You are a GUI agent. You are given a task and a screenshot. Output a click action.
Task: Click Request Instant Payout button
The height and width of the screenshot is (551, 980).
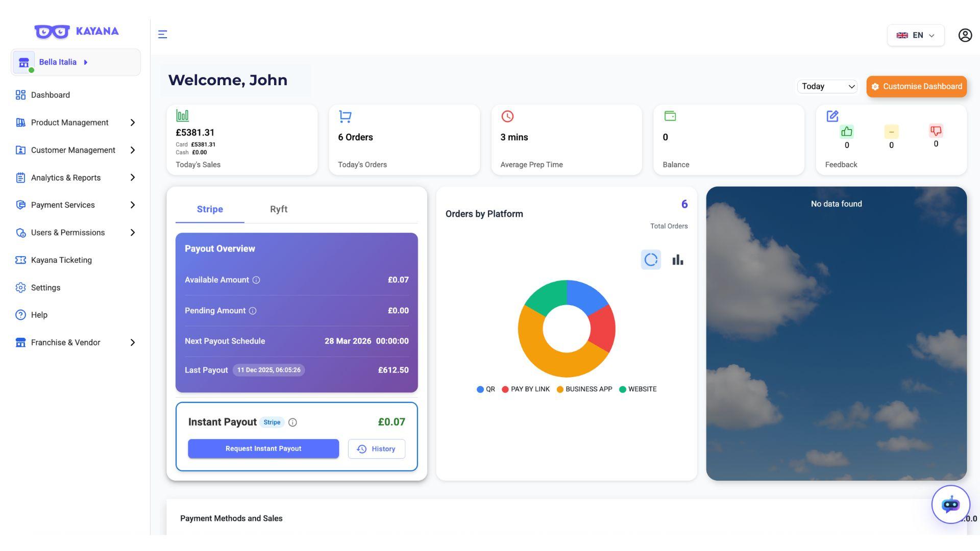pyautogui.click(x=263, y=449)
